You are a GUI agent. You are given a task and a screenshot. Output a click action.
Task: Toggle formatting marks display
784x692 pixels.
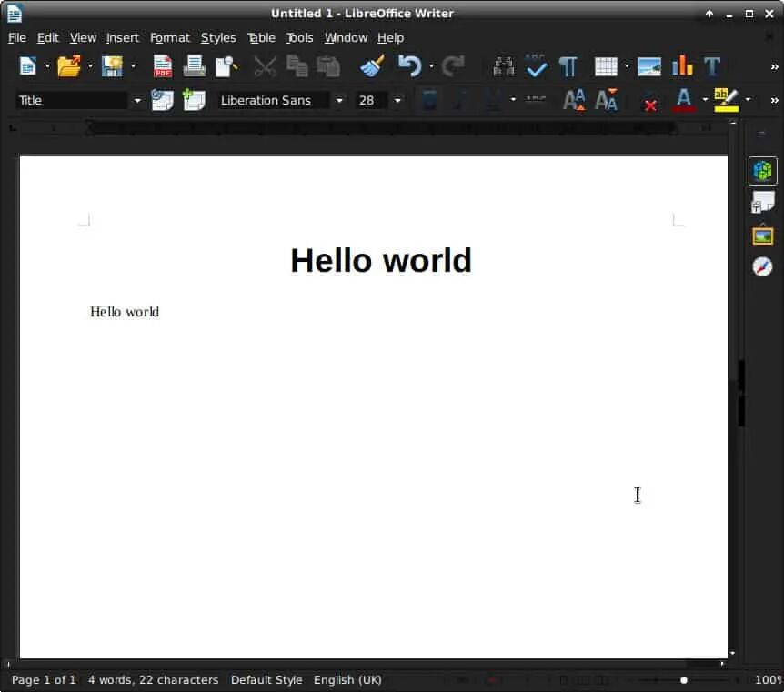pyautogui.click(x=568, y=65)
